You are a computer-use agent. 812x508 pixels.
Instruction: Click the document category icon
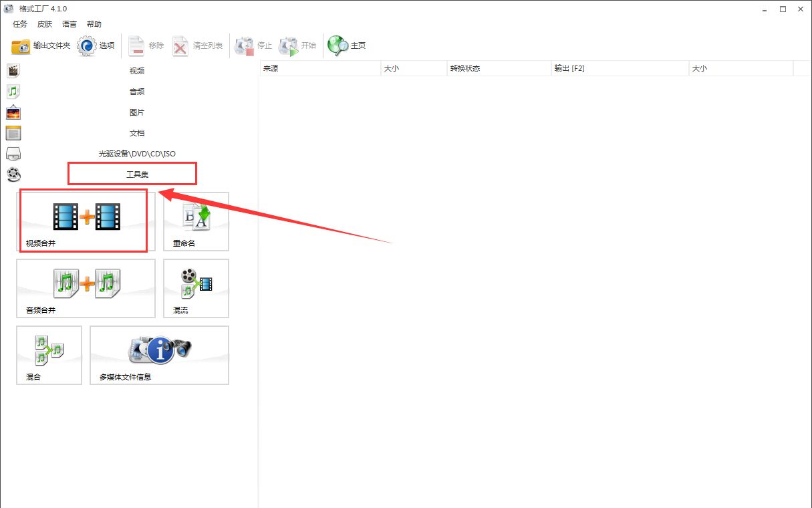[13, 133]
